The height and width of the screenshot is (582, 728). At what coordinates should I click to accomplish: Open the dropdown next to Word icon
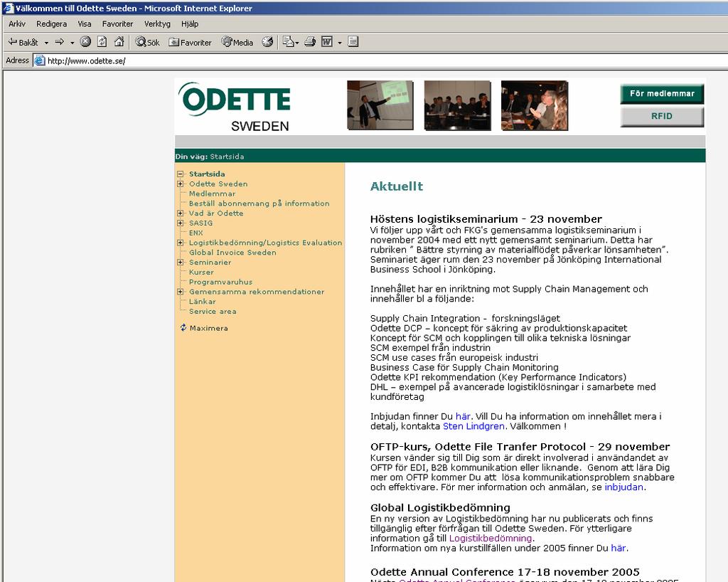pos(339,42)
